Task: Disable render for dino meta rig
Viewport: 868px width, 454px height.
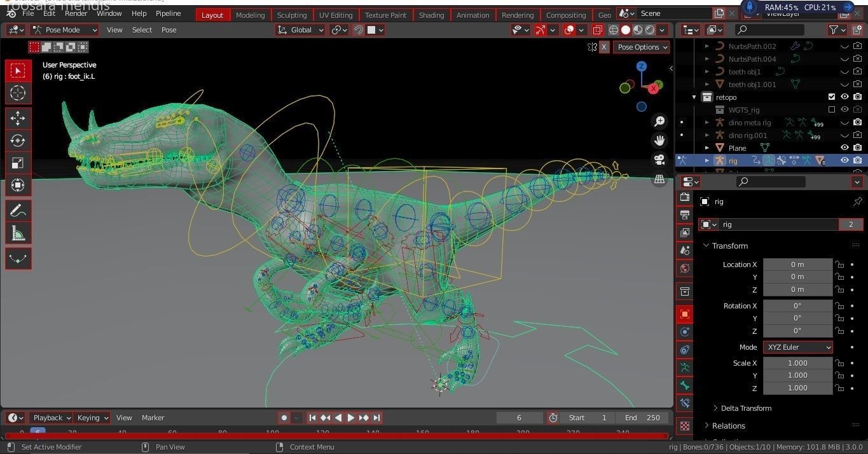Action: pos(858,122)
